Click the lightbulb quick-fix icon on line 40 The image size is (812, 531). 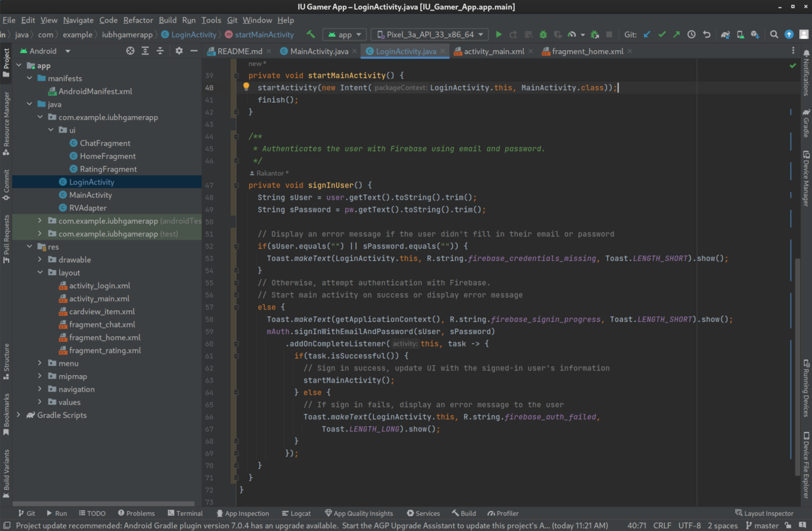(246, 87)
